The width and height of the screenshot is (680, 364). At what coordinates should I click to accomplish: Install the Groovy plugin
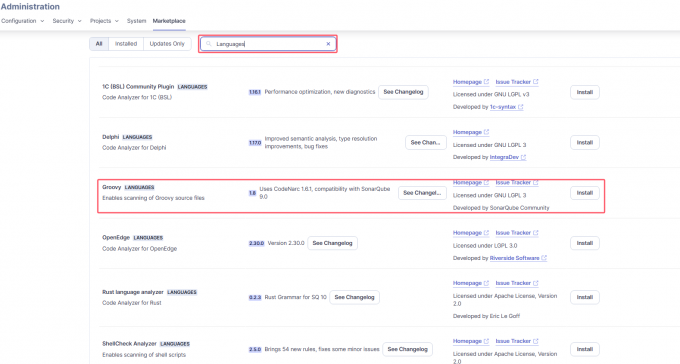point(585,193)
